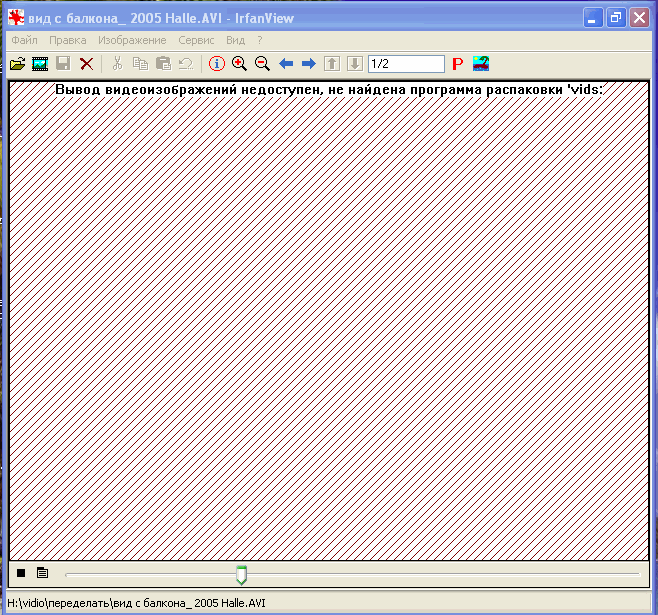Open the Изображение menu
658x615 pixels.
[x=132, y=40]
